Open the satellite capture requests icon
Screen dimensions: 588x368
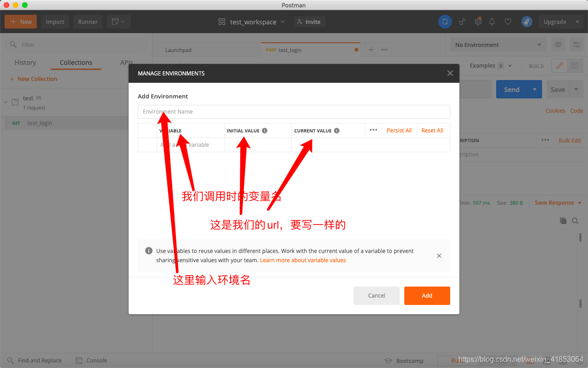click(x=462, y=22)
